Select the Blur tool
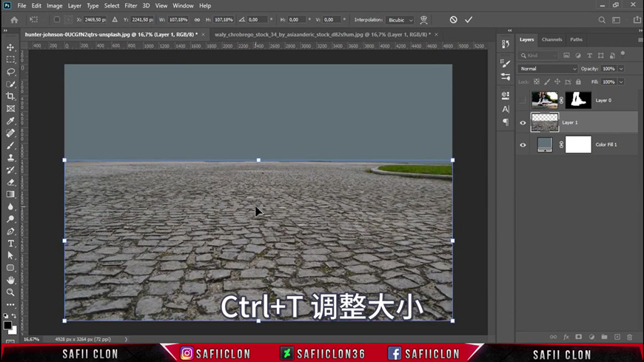 (10, 207)
